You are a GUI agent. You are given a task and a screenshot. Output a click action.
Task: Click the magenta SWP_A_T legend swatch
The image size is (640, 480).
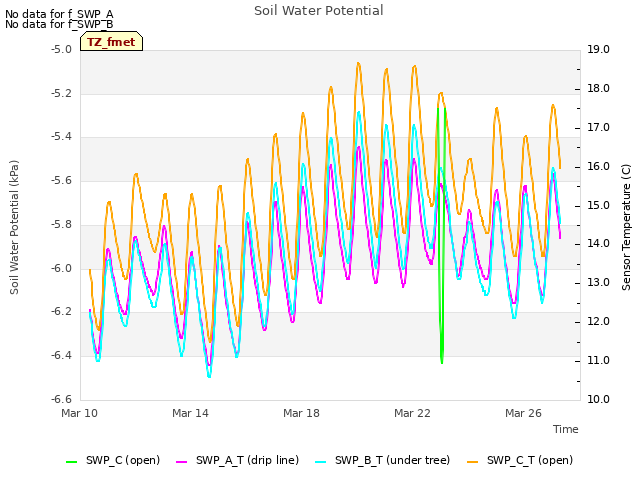pos(182,462)
